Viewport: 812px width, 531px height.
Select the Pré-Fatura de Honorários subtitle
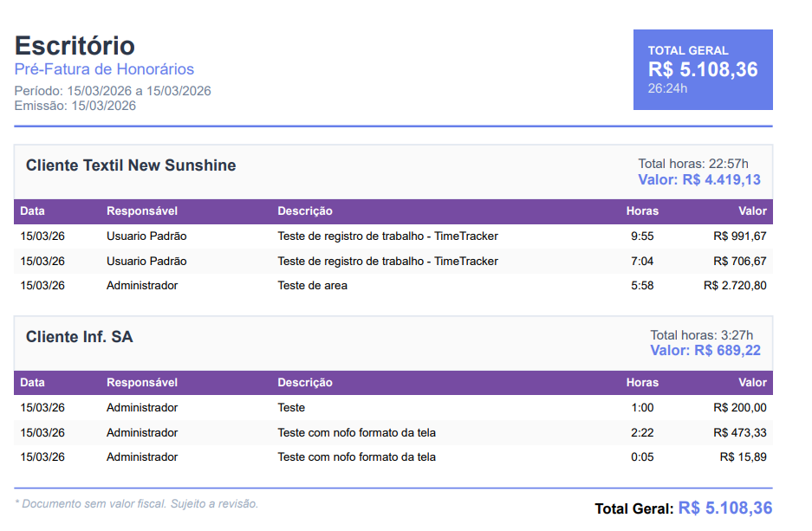coord(104,69)
